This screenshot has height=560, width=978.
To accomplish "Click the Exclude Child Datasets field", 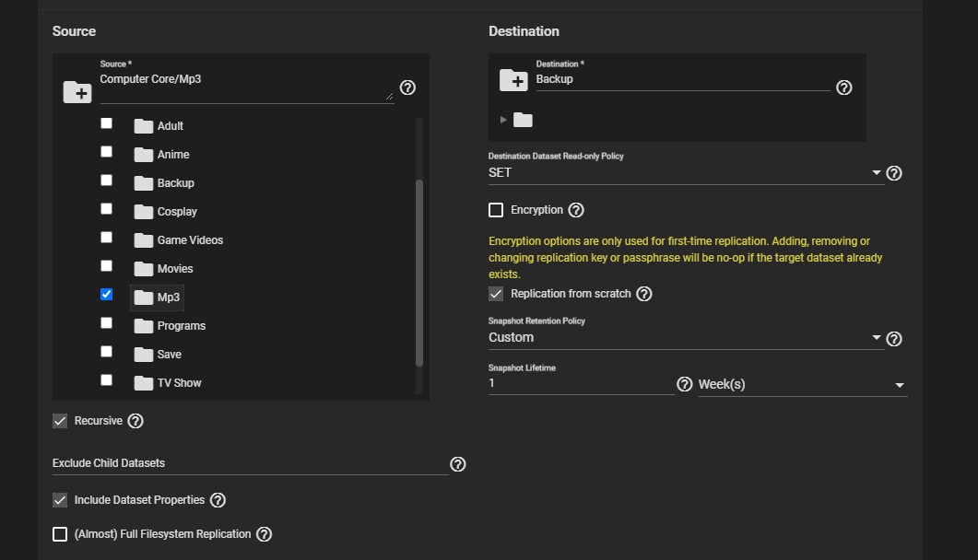I will tap(250, 463).
